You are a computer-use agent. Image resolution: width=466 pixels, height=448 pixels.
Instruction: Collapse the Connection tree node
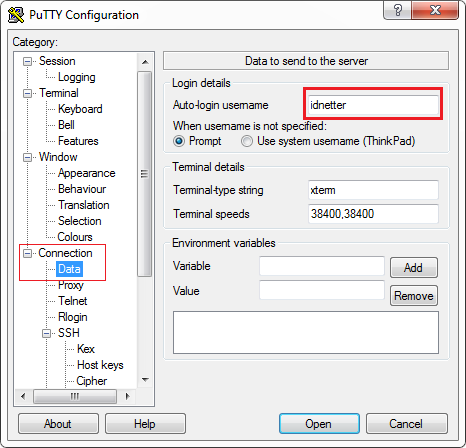pos(27,253)
